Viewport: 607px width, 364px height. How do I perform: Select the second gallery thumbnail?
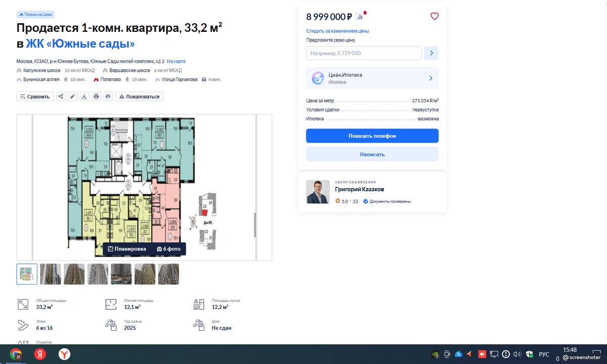[51, 274]
